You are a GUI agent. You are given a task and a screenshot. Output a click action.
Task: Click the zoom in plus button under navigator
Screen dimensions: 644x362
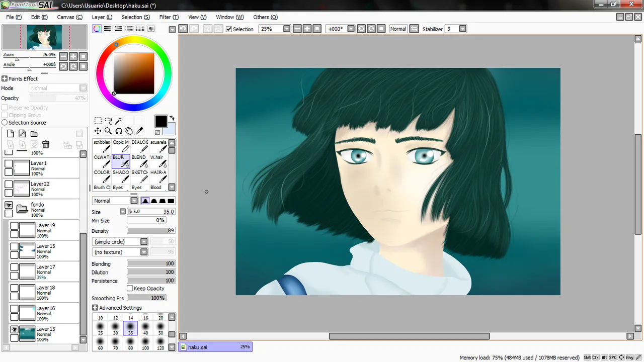pyautogui.click(x=73, y=56)
